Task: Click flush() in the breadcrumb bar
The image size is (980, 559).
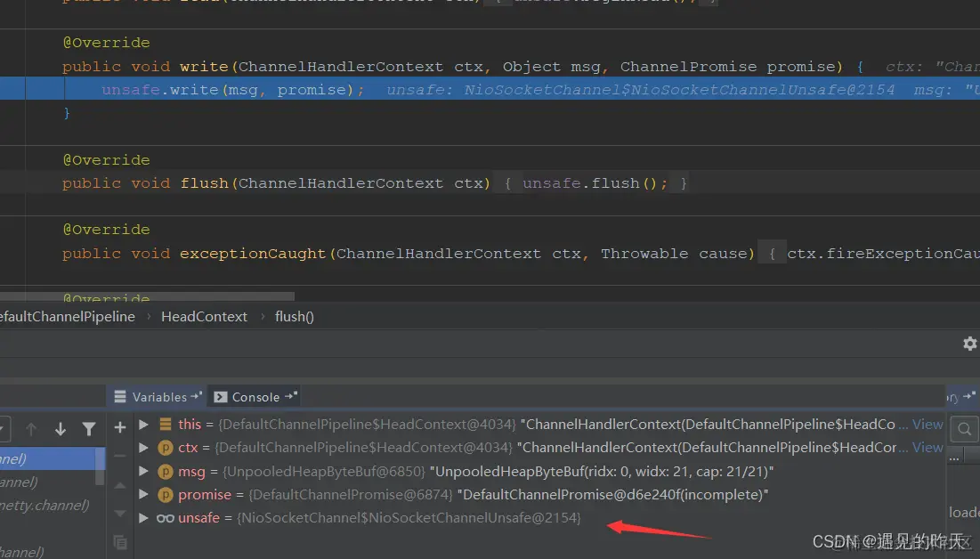Action: click(295, 317)
